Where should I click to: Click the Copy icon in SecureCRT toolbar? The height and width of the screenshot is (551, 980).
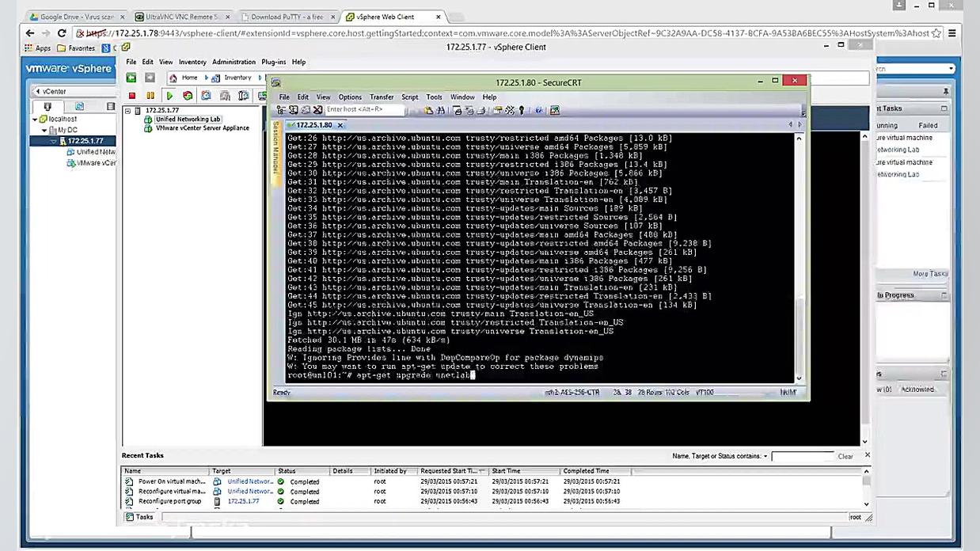tap(428, 110)
